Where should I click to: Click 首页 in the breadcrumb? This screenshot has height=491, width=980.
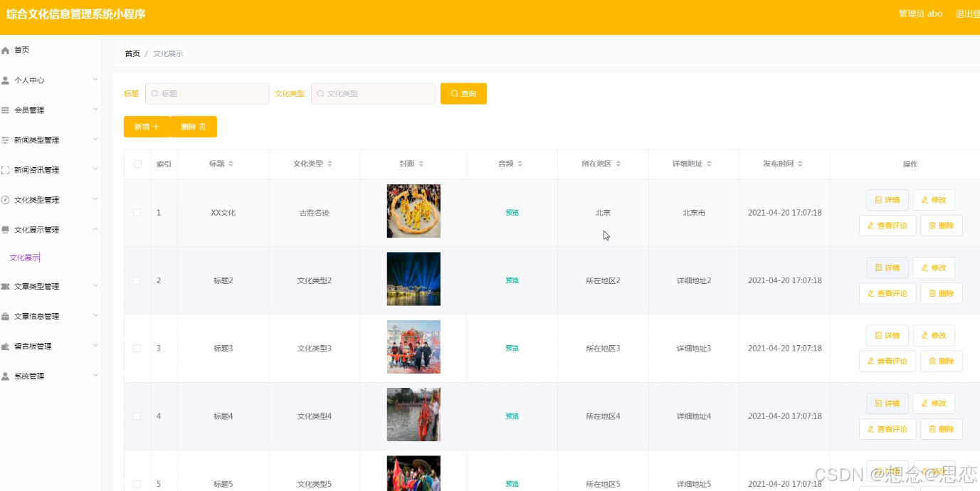pos(132,53)
